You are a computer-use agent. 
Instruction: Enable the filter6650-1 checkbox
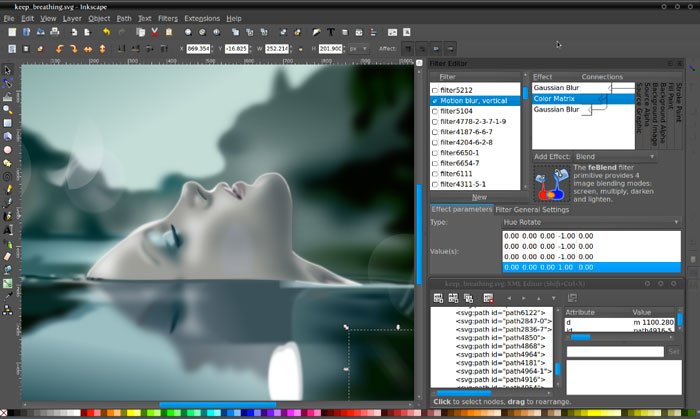tap(435, 153)
